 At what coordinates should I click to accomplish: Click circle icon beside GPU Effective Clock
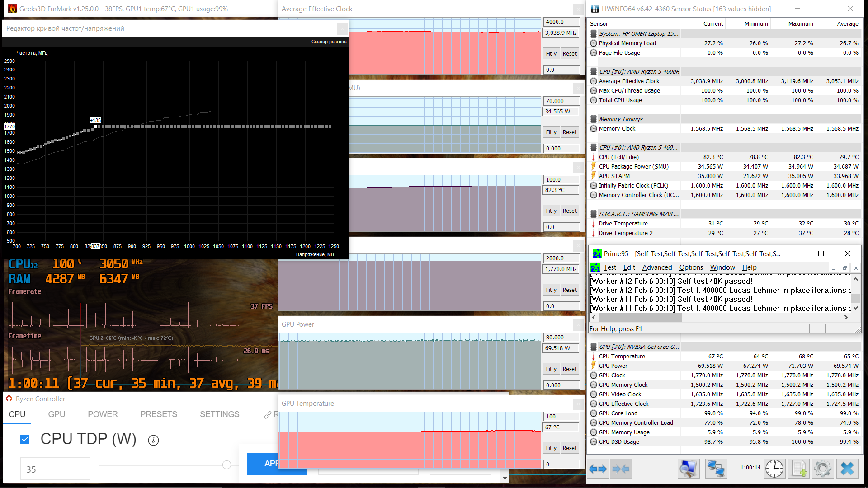click(594, 404)
